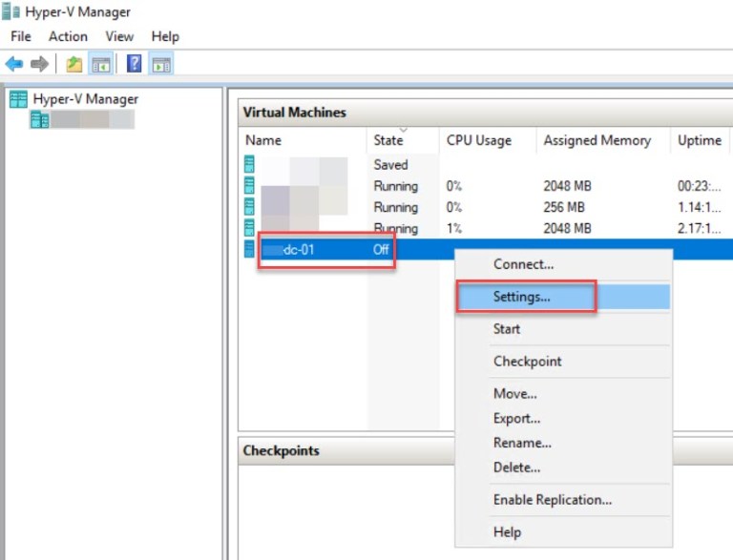
Task: Click the 00:23 uptime cell
Action: [700, 186]
